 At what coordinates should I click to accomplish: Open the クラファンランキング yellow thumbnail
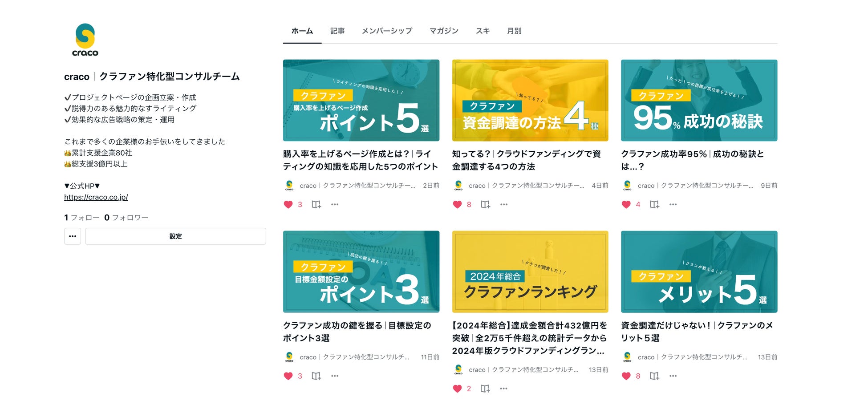pyautogui.click(x=530, y=271)
